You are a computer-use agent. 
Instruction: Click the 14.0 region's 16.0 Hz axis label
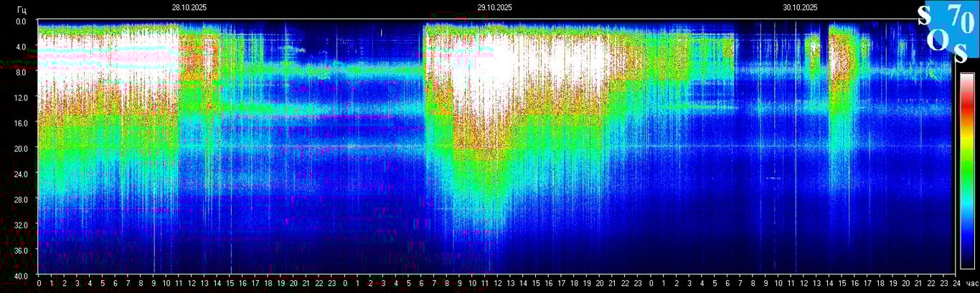22,123
